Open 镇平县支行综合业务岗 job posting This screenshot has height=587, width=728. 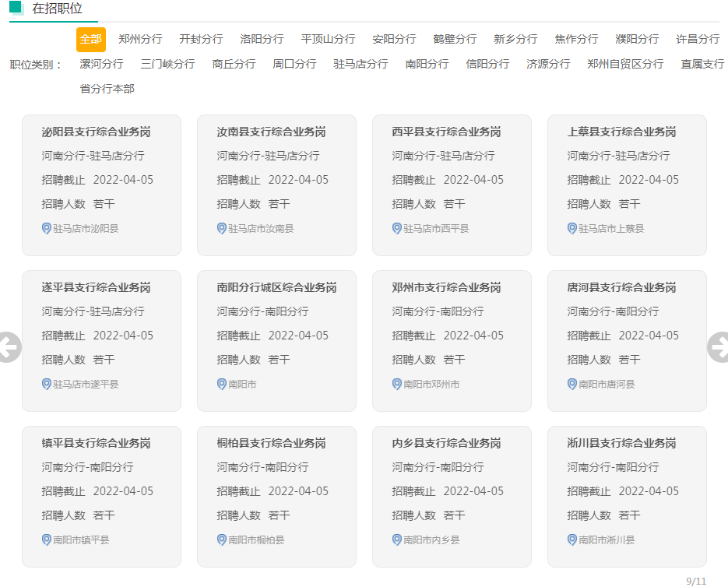(96, 443)
